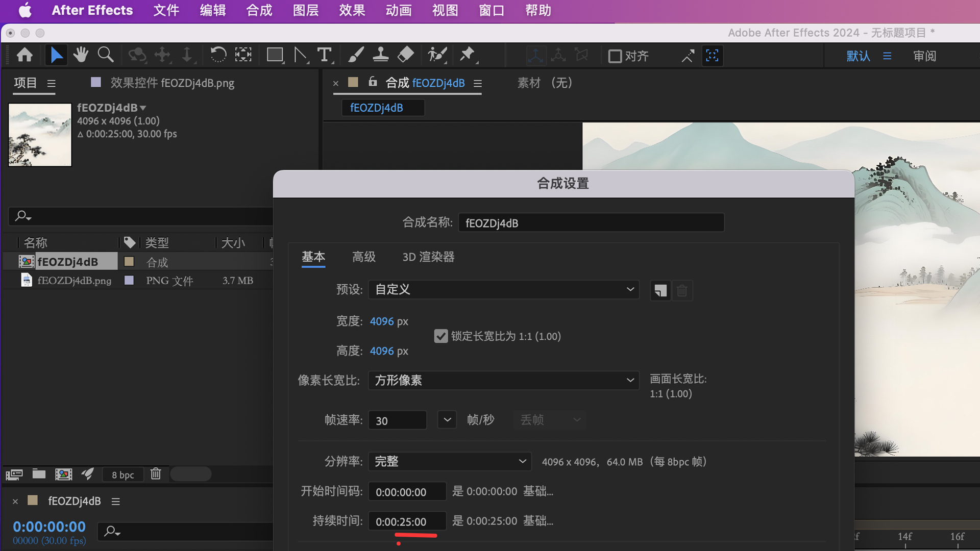Enable the 对齐 snapping checkbox
Image resolution: width=980 pixels, height=551 pixels.
click(615, 56)
